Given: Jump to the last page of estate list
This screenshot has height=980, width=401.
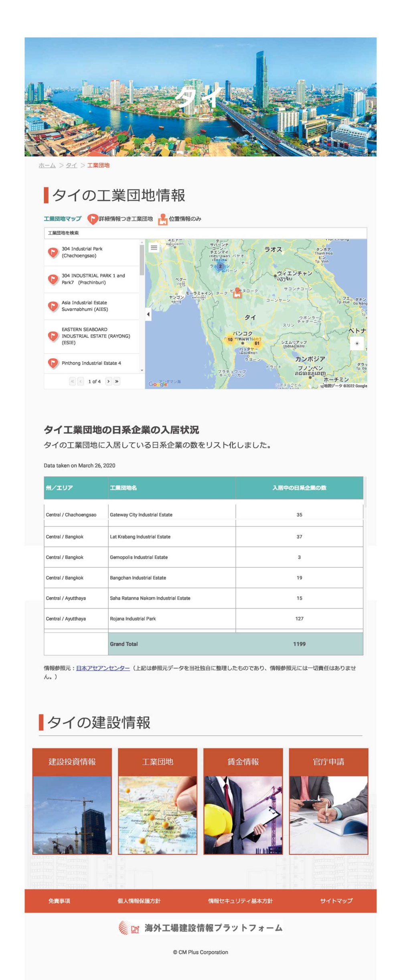Looking at the screenshot, I should 117,381.
